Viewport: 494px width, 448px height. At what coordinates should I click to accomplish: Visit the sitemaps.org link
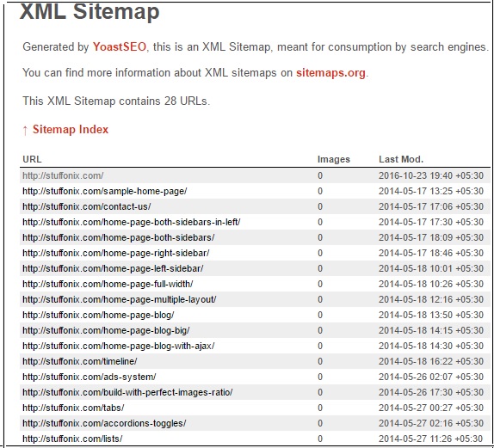click(330, 73)
